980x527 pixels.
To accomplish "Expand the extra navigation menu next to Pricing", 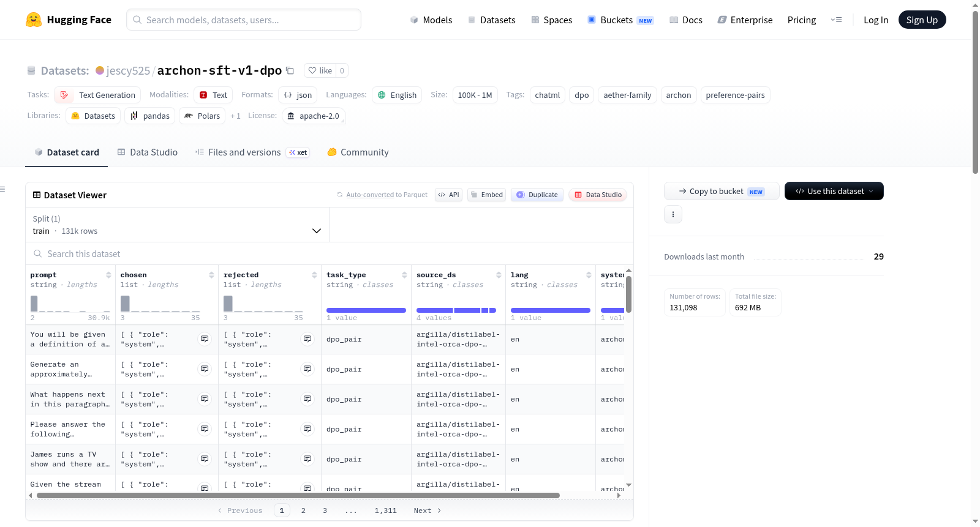I will coord(836,20).
